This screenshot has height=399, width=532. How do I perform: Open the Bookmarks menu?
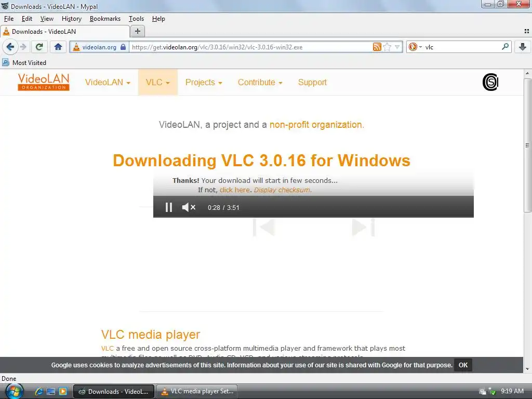click(x=105, y=19)
